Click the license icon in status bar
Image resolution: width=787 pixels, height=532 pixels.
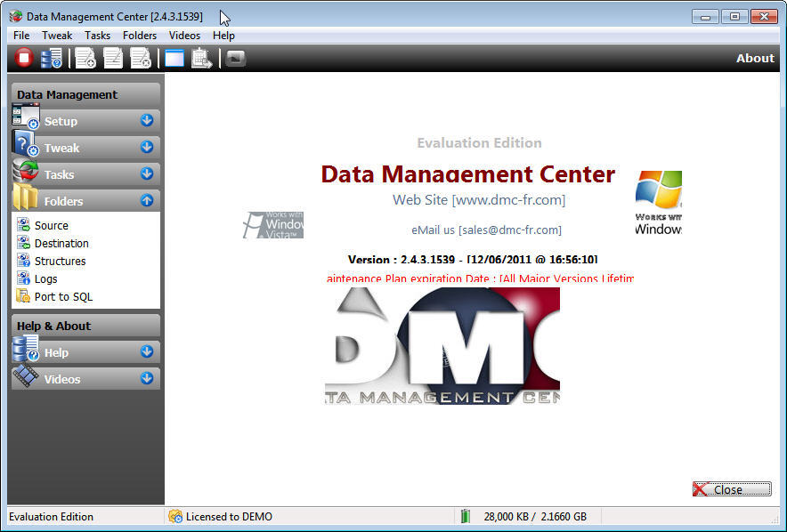click(175, 516)
